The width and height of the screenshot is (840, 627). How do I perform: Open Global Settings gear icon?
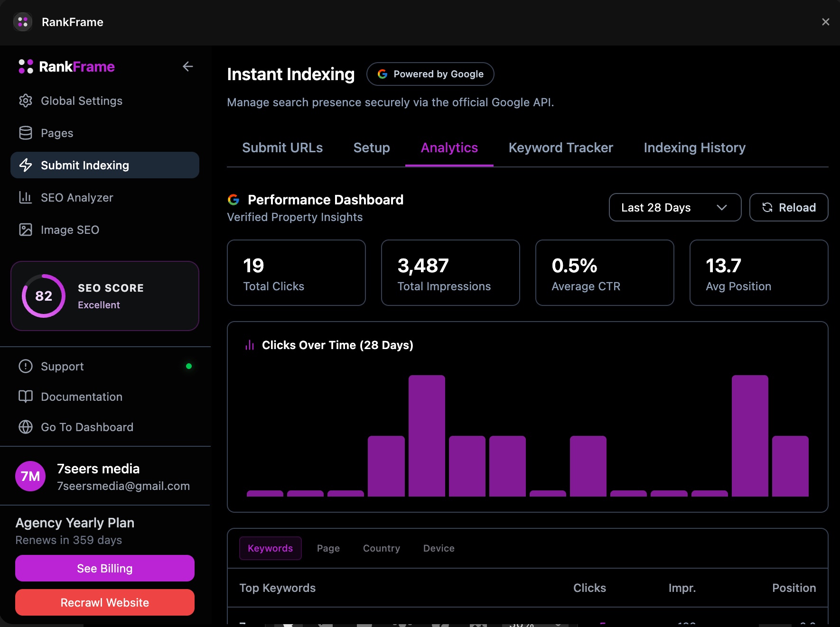[x=26, y=101]
